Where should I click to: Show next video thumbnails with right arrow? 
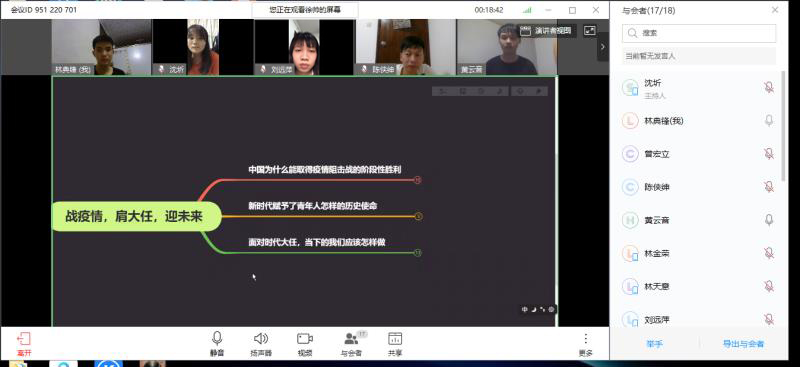point(603,46)
